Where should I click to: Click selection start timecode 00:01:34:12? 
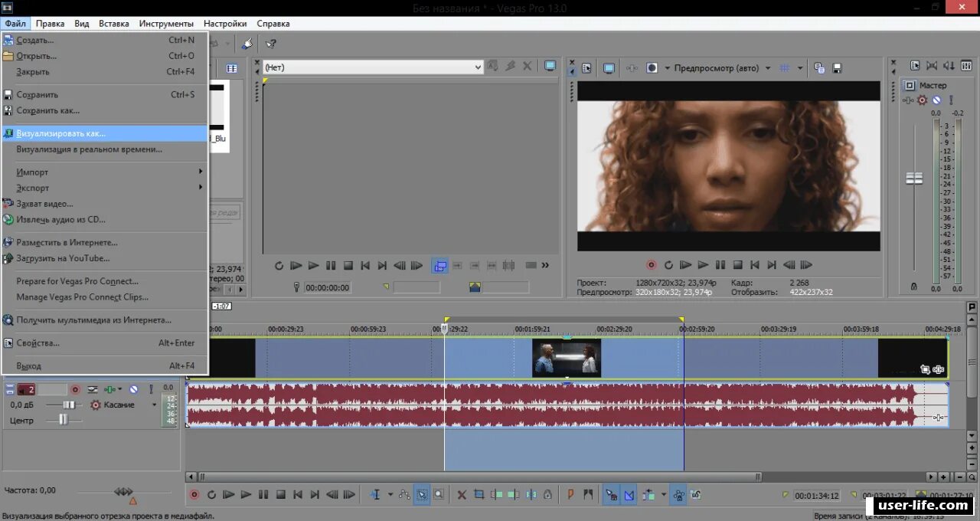[818, 496]
